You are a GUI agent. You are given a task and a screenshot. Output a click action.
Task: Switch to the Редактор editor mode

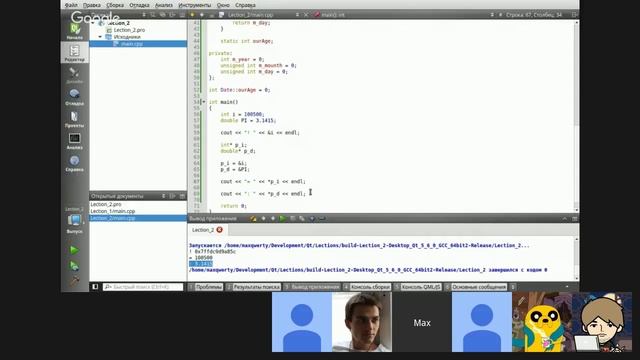[74, 53]
